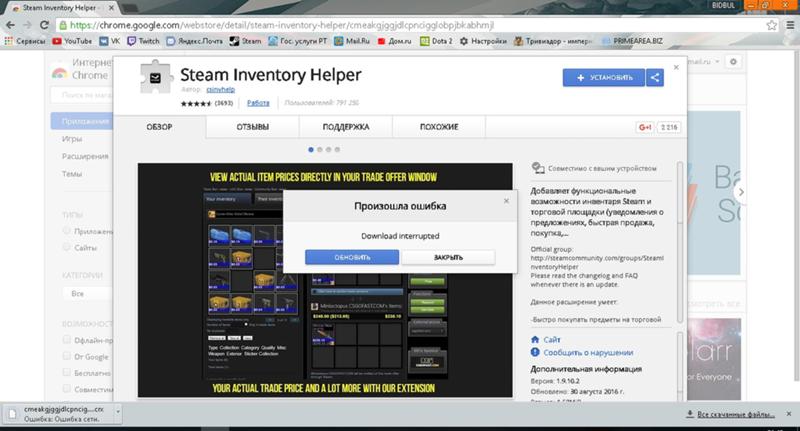Screen dimensions: 800x431
Task: Open Дом.ru bookmark
Action: pyautogui.click(x=394, y=41)
